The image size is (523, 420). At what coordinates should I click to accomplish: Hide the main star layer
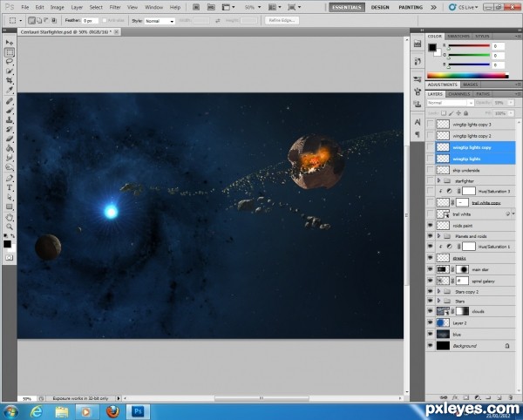point(431,269)
